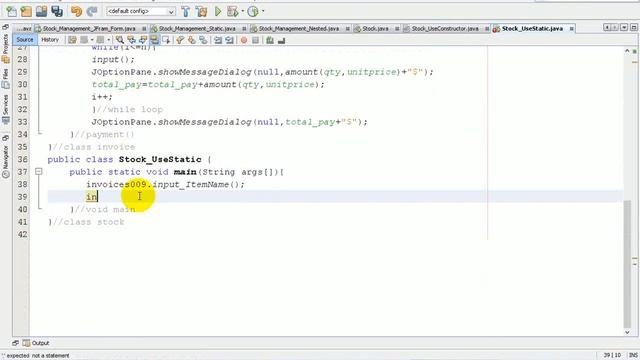This screenshot has width=640, height=360.
Task: Open the Files side panel
Action: pyautogui.click(x=6, y=79)
